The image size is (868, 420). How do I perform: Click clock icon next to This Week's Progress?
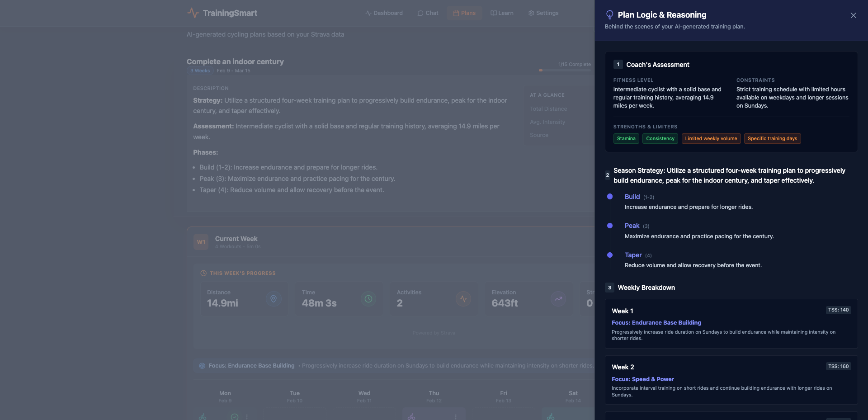[x=203, y=273]
